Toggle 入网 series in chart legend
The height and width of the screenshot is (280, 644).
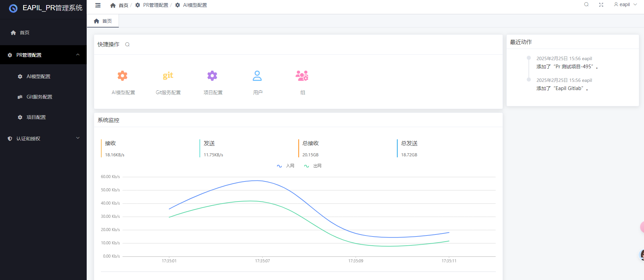click(x=286, y=166)
